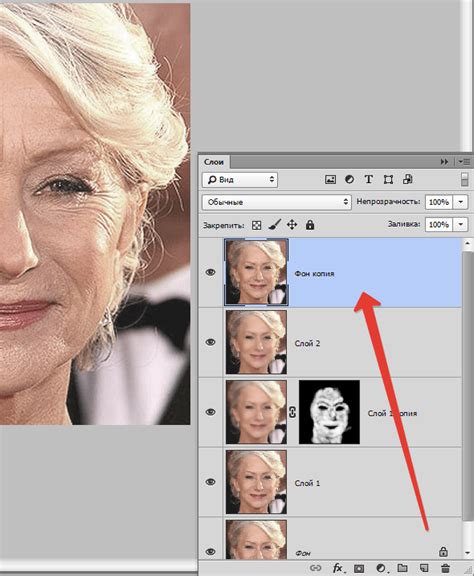Hide the Слой 2 layer
Screen dimensions: 474x576
(210, 342)
